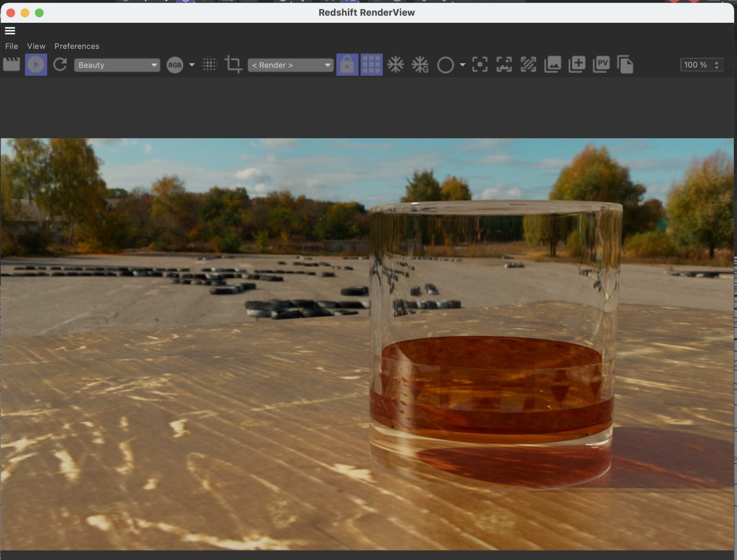Toggle bucket rendering grid display

coord(371,64)
